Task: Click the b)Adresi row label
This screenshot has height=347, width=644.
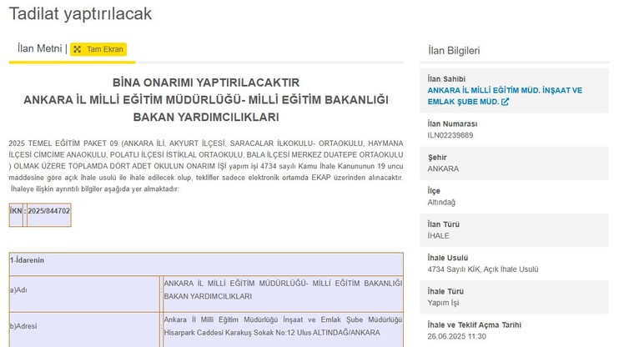Action: coord(23,326)
